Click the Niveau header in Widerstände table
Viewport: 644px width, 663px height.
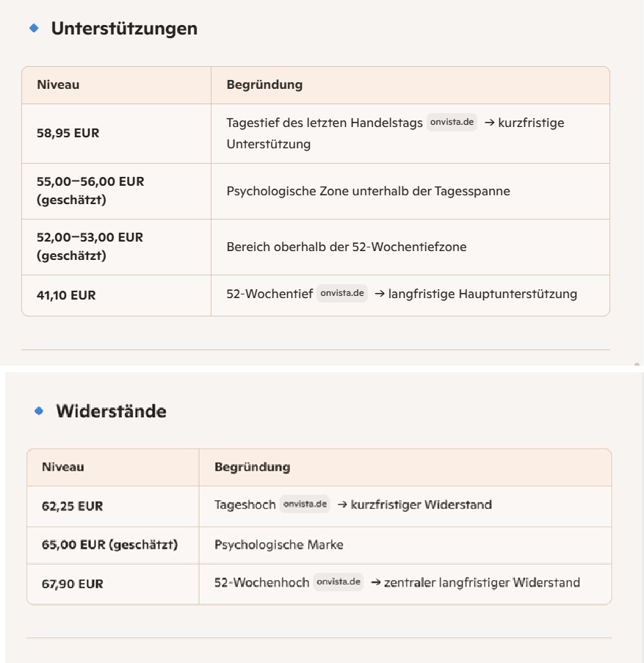click(x=62, y=467)
